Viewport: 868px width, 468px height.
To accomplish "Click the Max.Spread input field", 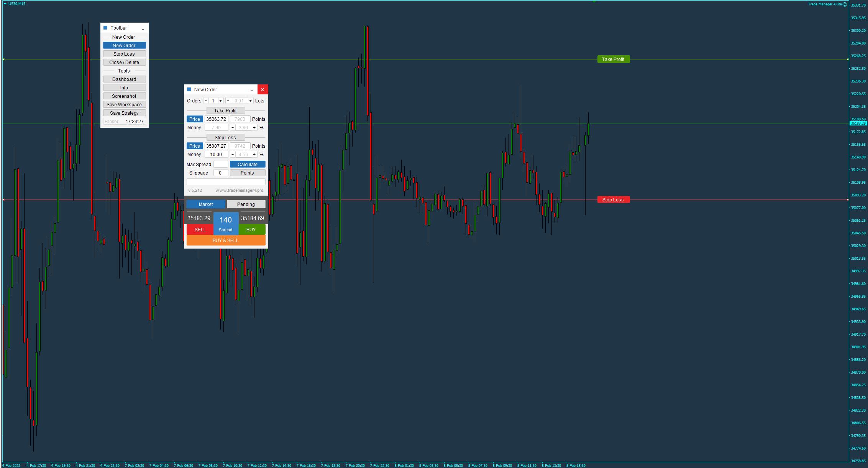I will (x=220, y=165).
